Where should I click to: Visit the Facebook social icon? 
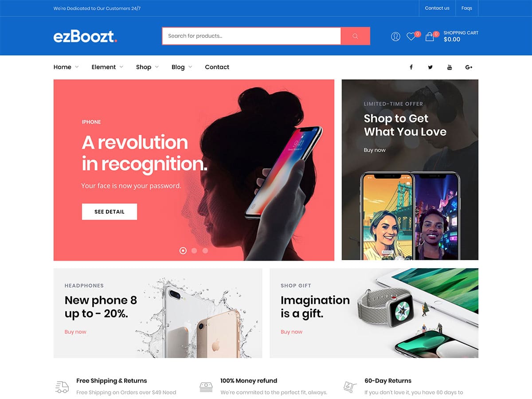(x=411, y=67)
